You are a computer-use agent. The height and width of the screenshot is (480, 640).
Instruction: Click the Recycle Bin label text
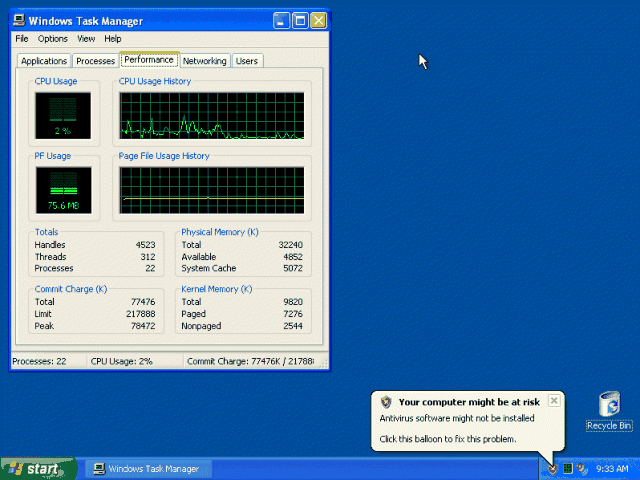coord(609,426)
